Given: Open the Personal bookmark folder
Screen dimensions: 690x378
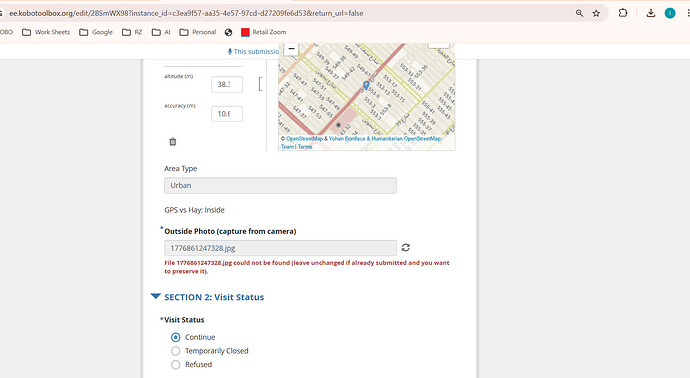Looking at the screenshot, I should coord(198,32).
